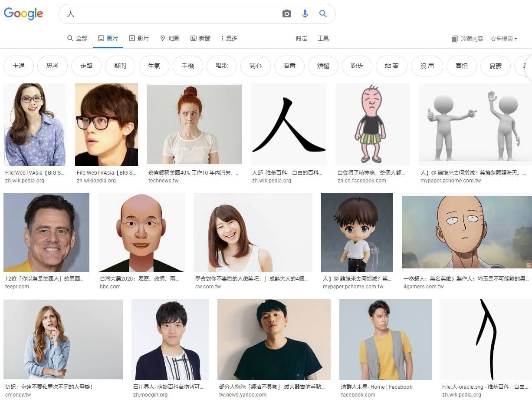Select the 跑步 filter chip
The image size is (532, 400).
pos(357,66)
